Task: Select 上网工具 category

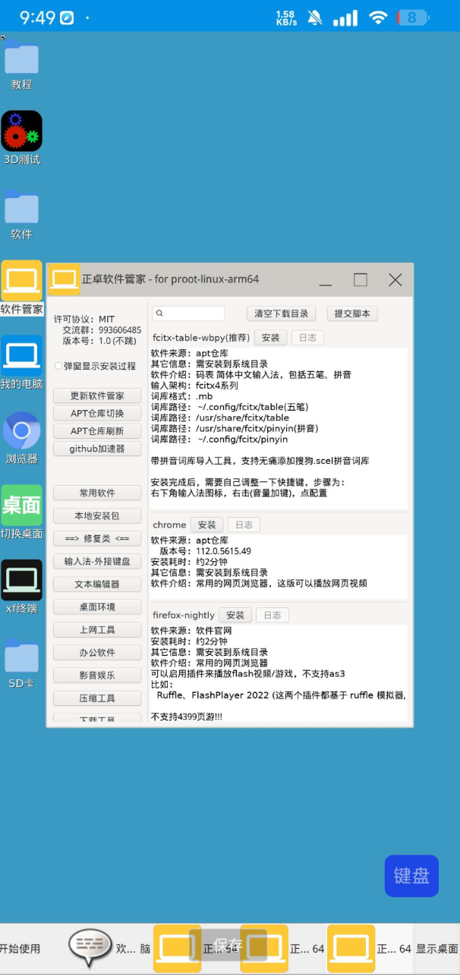Action: (97, 629)
